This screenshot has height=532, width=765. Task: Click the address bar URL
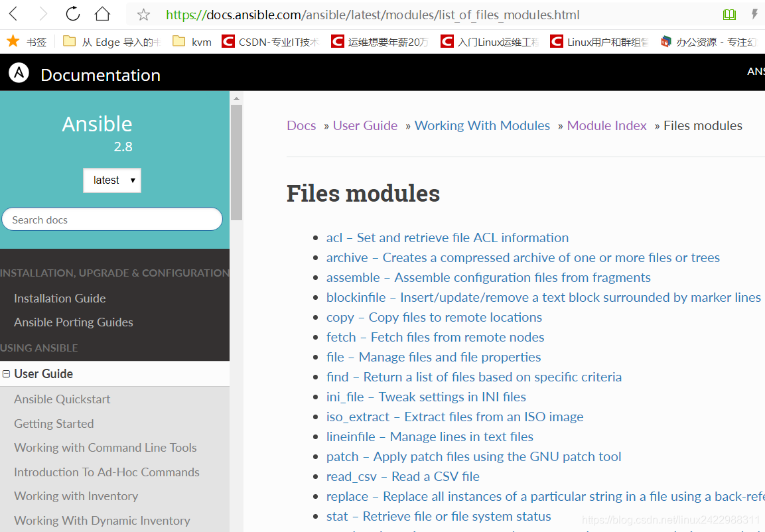(x=372, y=15)
